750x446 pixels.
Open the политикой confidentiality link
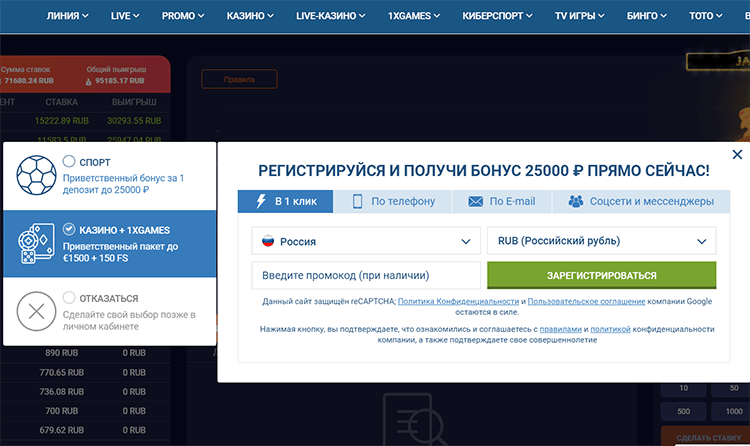click(610, 329)
